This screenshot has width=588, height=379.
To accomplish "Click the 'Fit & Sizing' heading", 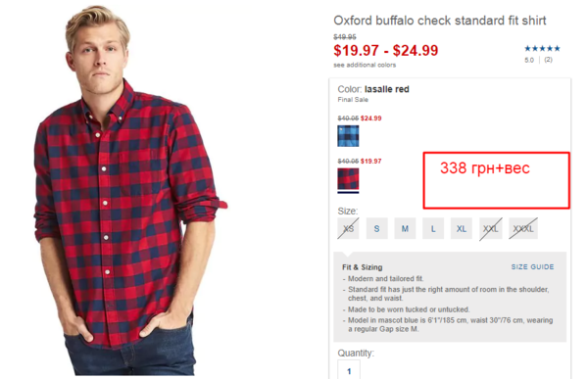I will pos(363,267).
